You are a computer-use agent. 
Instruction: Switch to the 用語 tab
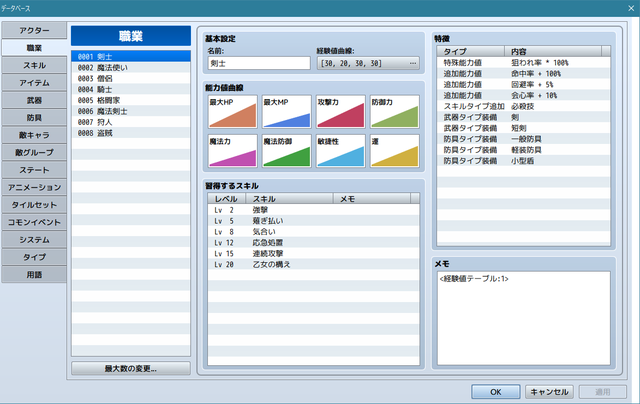34,275
